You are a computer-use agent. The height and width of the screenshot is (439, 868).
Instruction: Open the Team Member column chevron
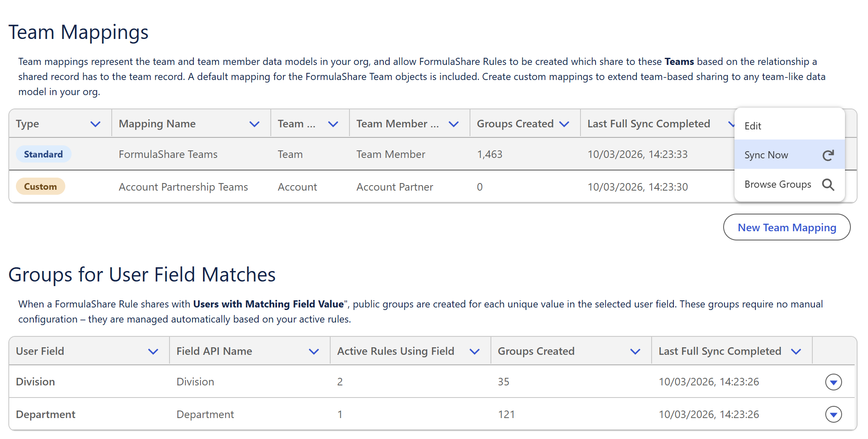click(454, 124)
